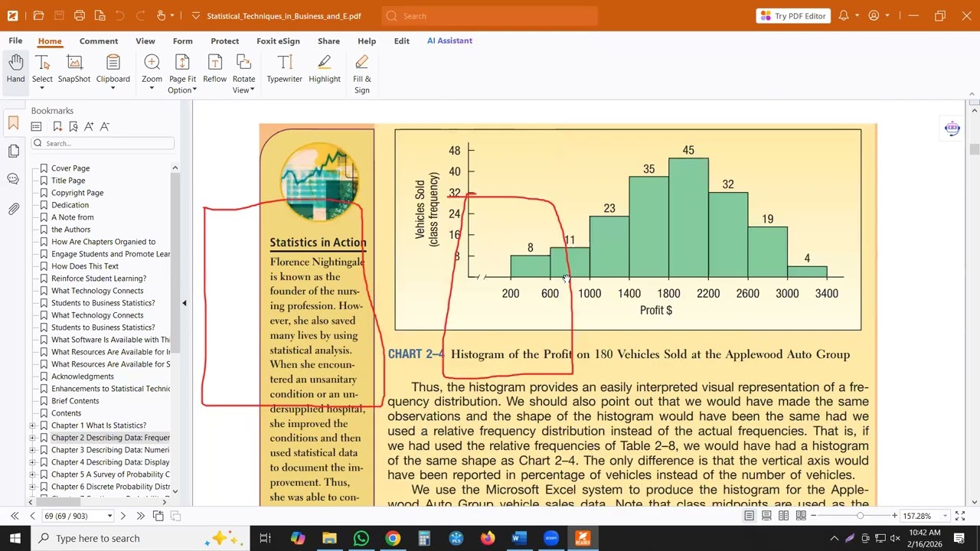Open the Fill & Sign tool

click(x=362, y=73)
